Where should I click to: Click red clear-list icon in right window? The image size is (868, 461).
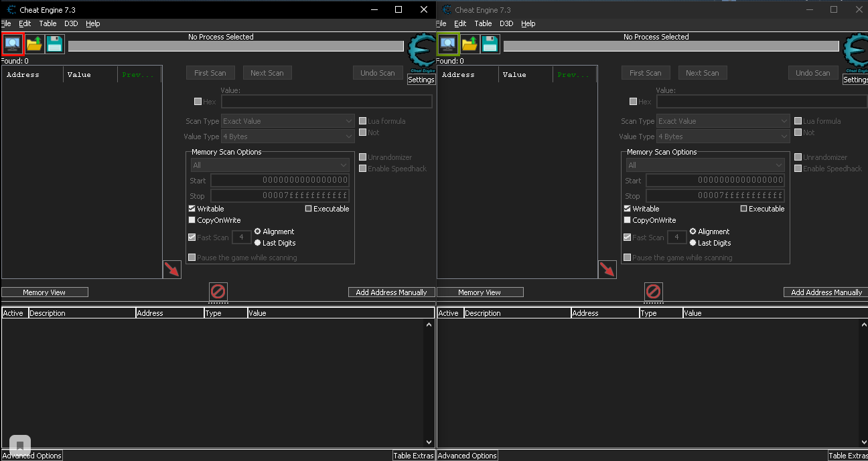[x=654, y=292]
